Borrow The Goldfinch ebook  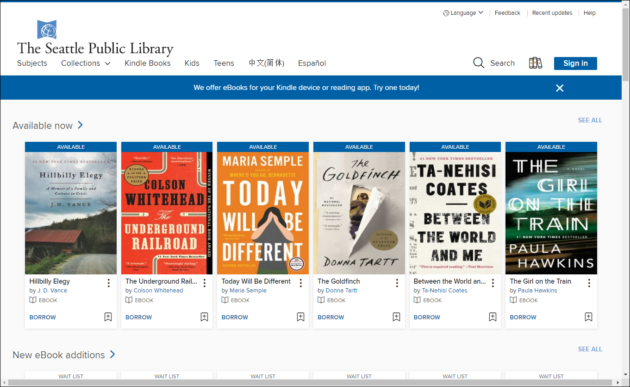point(331,317)
